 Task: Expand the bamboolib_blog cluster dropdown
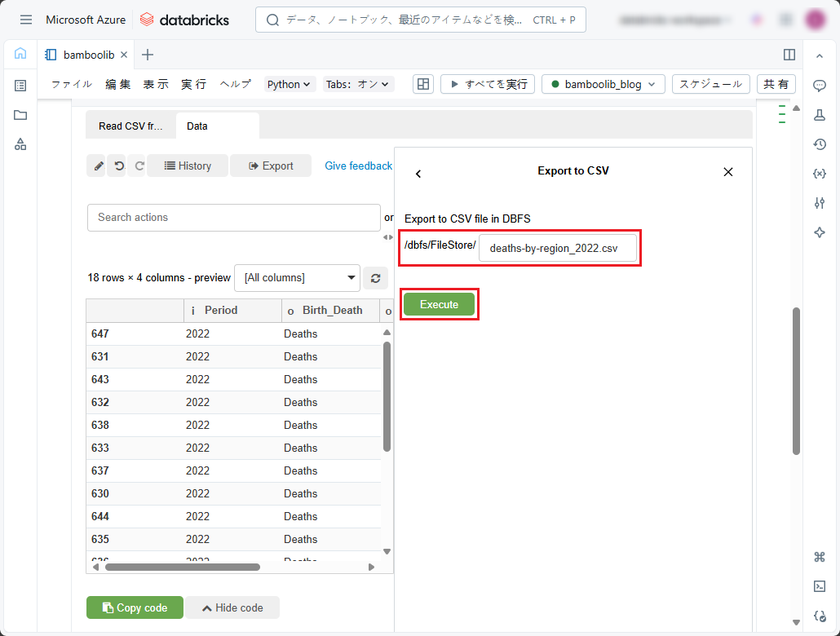[x=603, y=84]
